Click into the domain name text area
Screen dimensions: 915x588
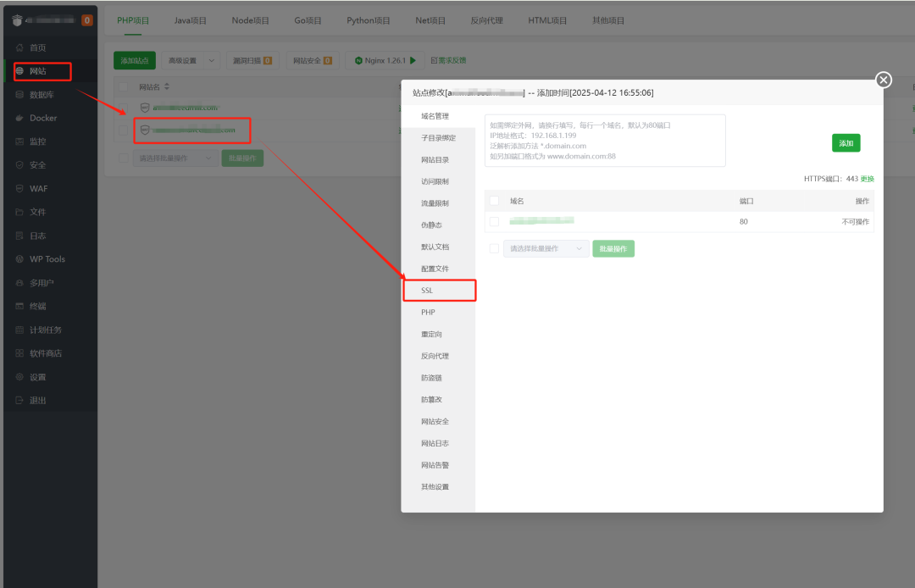coord(605,141)
